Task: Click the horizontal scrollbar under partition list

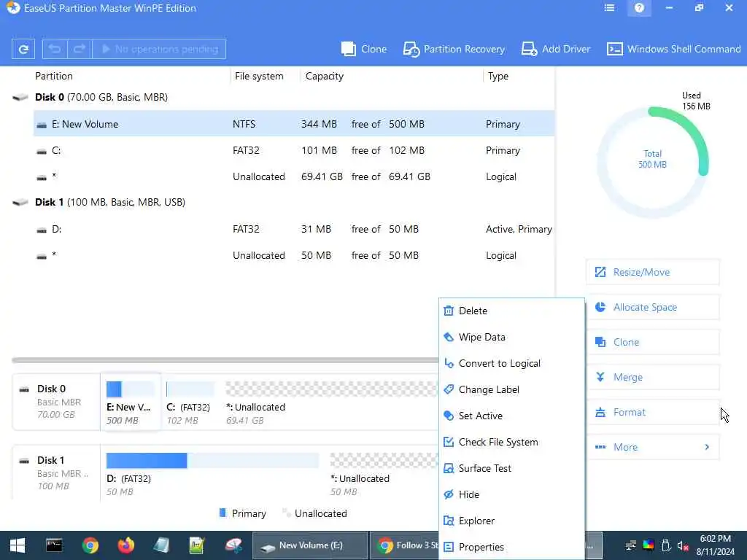Action: coord(225,360)
